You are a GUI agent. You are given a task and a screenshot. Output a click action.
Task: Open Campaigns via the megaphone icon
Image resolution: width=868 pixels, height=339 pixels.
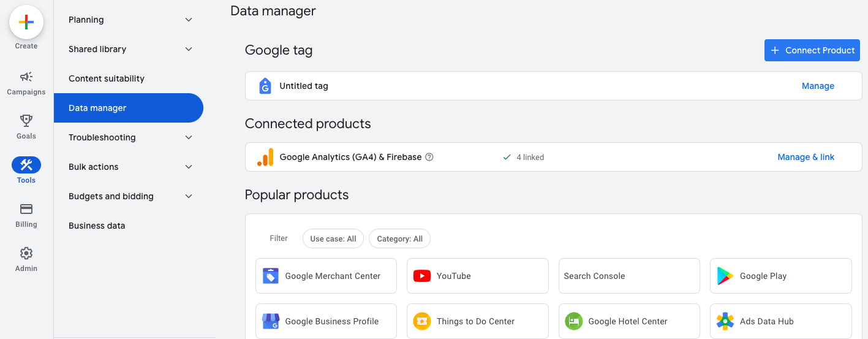click(26, 77)
